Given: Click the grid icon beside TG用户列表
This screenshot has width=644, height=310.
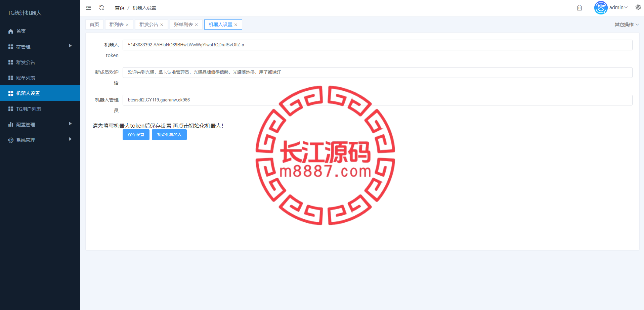Looking at the screenshot, I should pos(11,109).
